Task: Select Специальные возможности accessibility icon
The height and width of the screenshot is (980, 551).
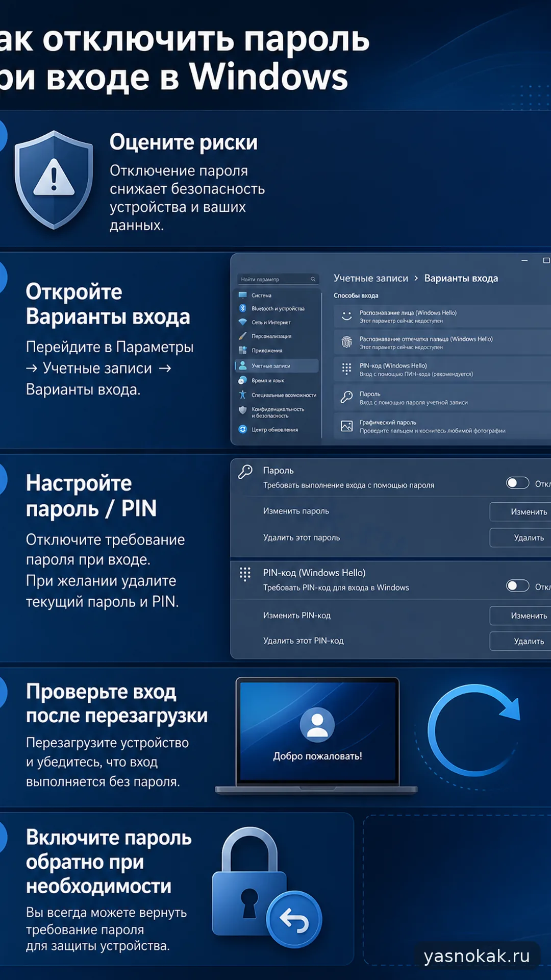Action: pos(243,395)
